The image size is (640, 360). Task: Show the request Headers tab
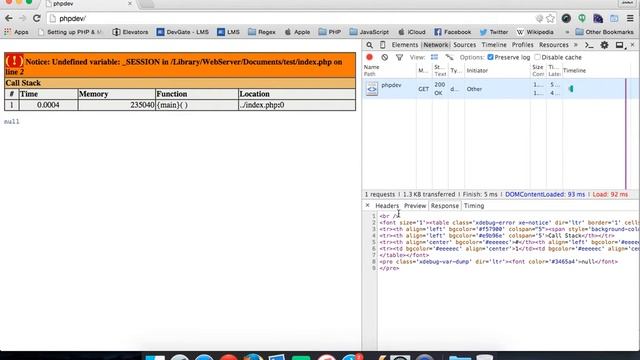[x=387, y=206]
